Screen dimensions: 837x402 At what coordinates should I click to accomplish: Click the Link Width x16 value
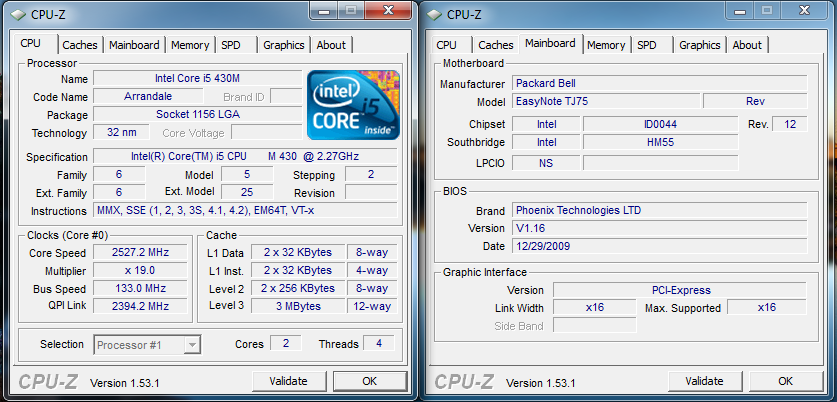594,308
